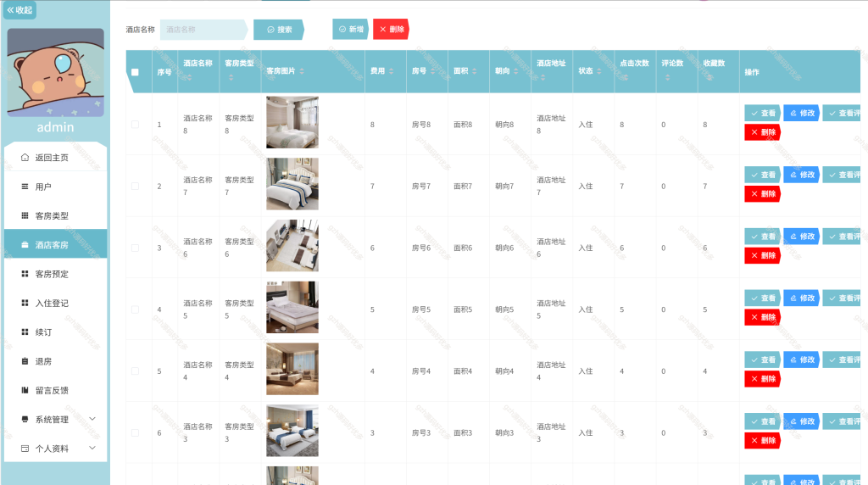Screen dimensions: 868x485
Task: Sort by 客房图片 column arrows
Action: [x=302, y=71]
